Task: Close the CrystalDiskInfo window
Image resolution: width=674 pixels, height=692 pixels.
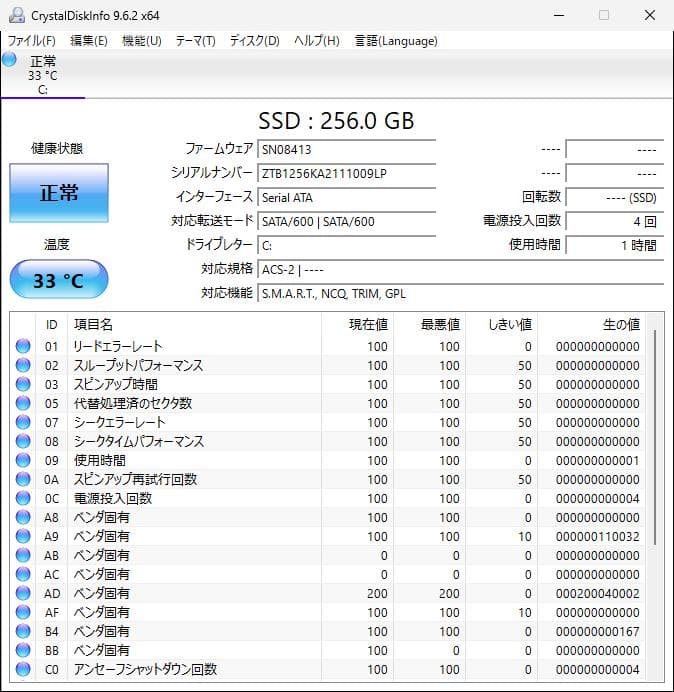Action: coord(650,15)
